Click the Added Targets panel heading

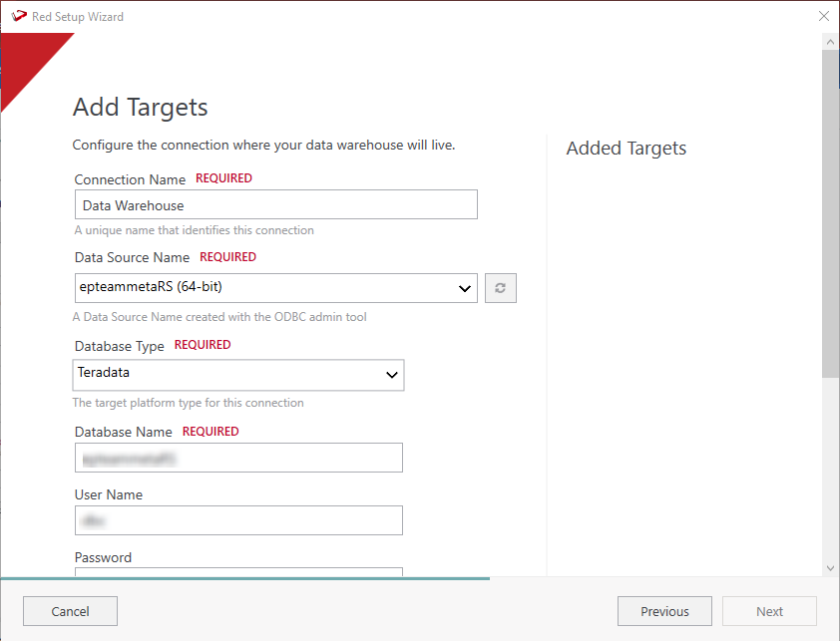click(627, 149)
